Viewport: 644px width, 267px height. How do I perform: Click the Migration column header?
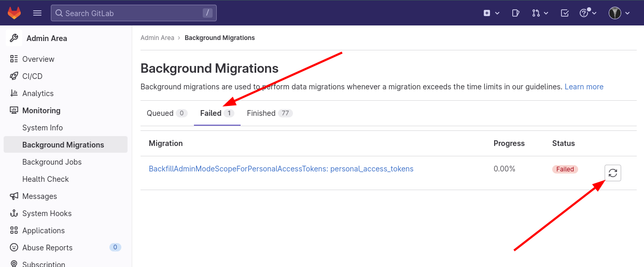click(166, 143)
